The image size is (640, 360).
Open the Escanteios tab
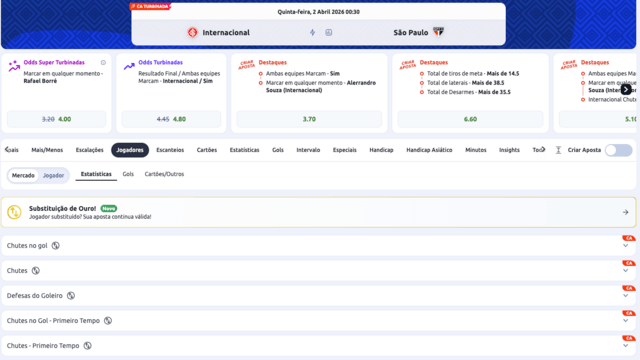pyautogui.click(x=170, y=150)
